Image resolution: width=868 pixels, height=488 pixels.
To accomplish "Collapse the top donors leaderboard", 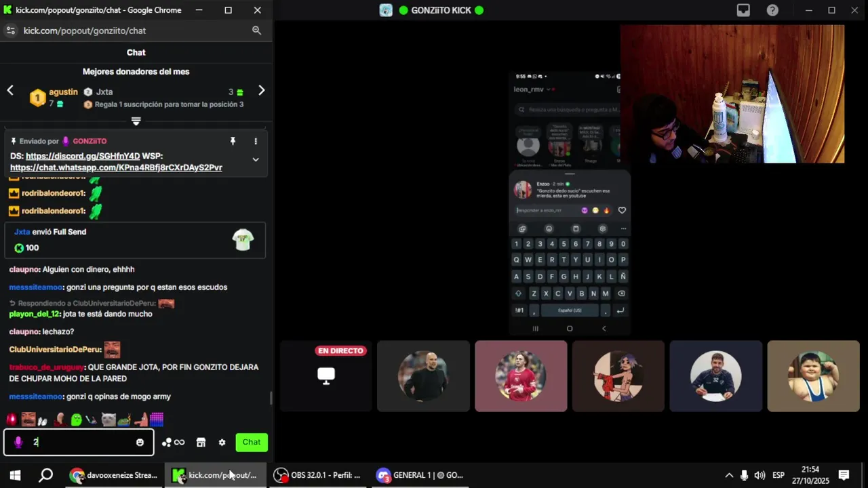I will [136, 121].
